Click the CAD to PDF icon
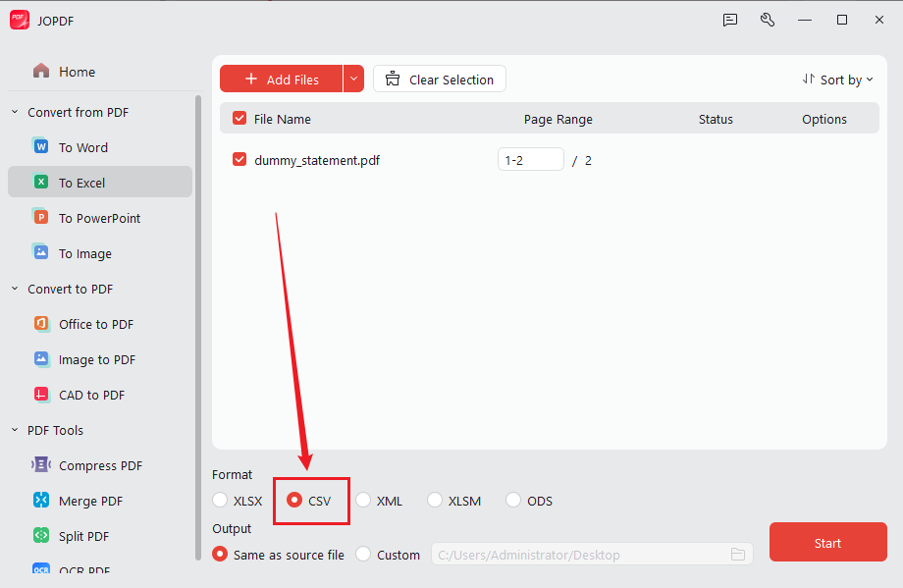Image resolution: width=903 pixels, height=588 pixels. tap(41, 395)
